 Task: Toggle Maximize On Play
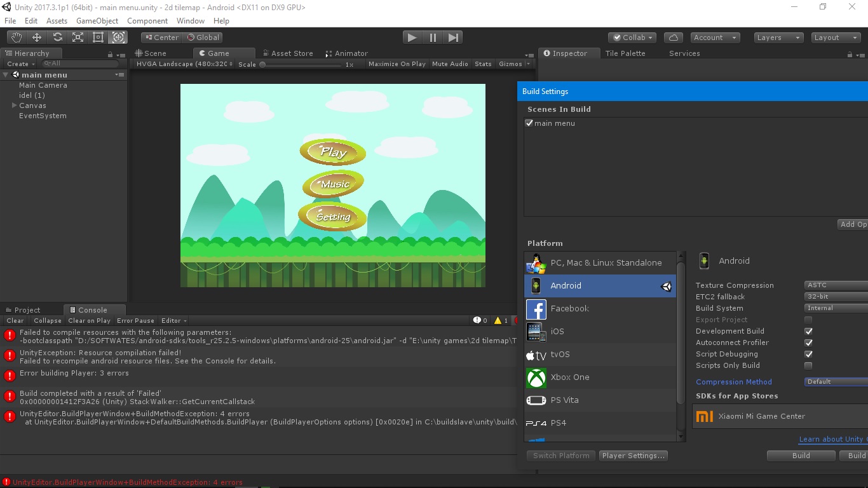397,64
